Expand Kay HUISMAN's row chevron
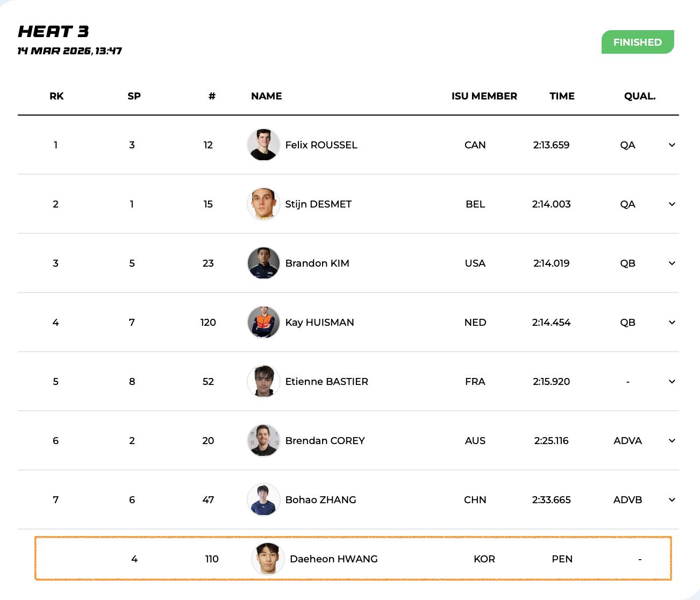 672,323
